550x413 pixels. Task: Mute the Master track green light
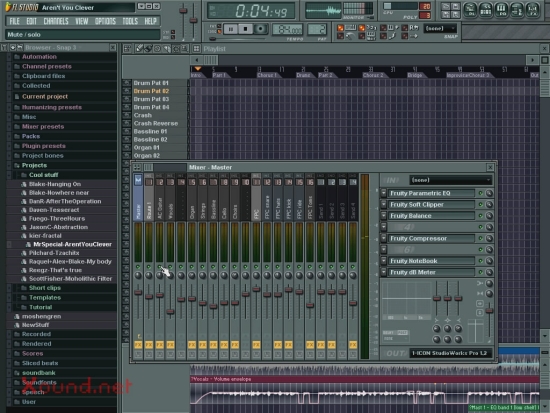[138, 267]
